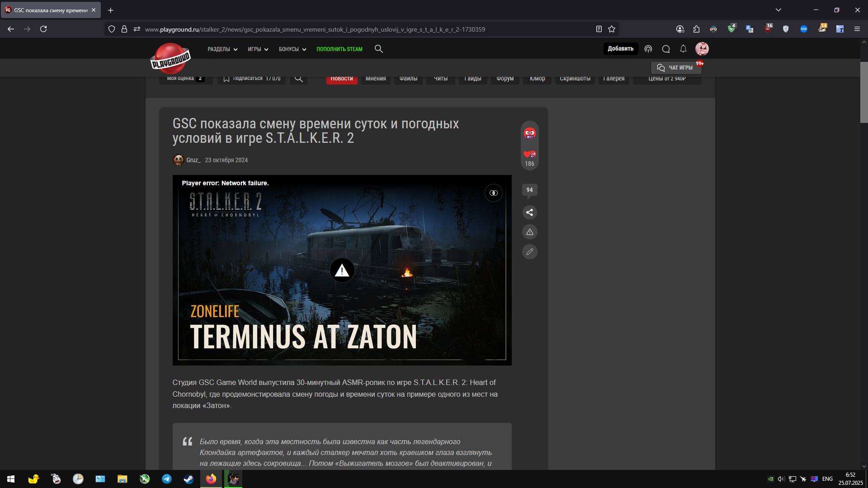Viewport: 868px width, 488px height.
Task: Open File Explorer from the taskbar
Action: tap(122, 479)
